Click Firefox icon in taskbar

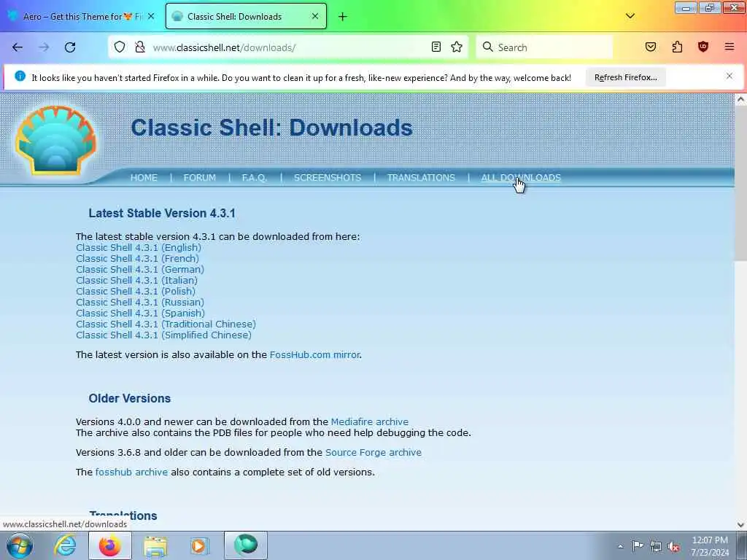tap(109, 545)
